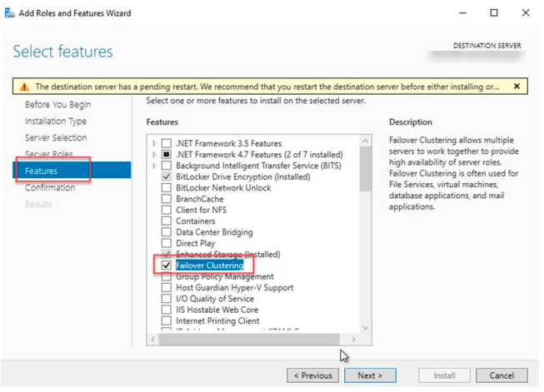Viewport: 544px width, 392px height.
Task: Minimize the wizard window
Action: [462, 12]
